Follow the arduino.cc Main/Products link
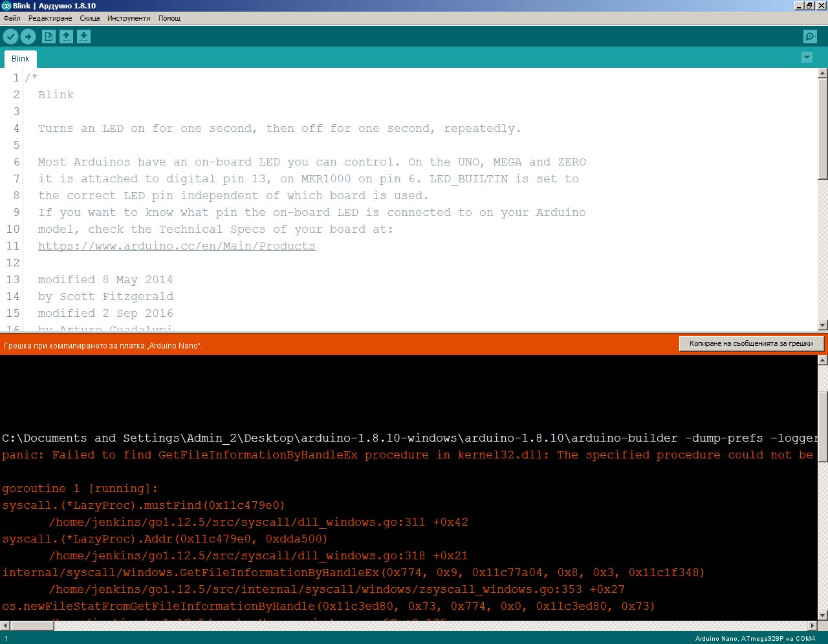This screenshot has width=828, height=644. [177, 246]
